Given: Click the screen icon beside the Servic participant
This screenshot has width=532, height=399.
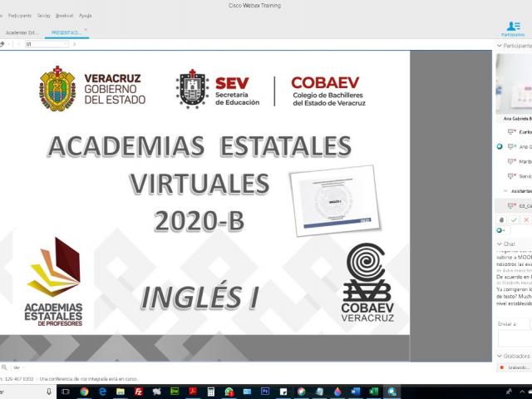Looking at the screenshot, I should [x=511, y=176].
